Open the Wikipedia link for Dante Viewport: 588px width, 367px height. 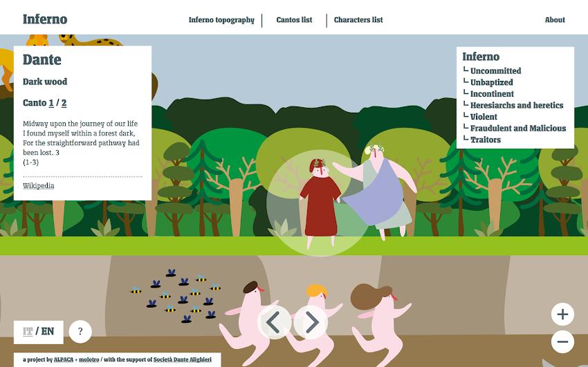tap(38, 186)
